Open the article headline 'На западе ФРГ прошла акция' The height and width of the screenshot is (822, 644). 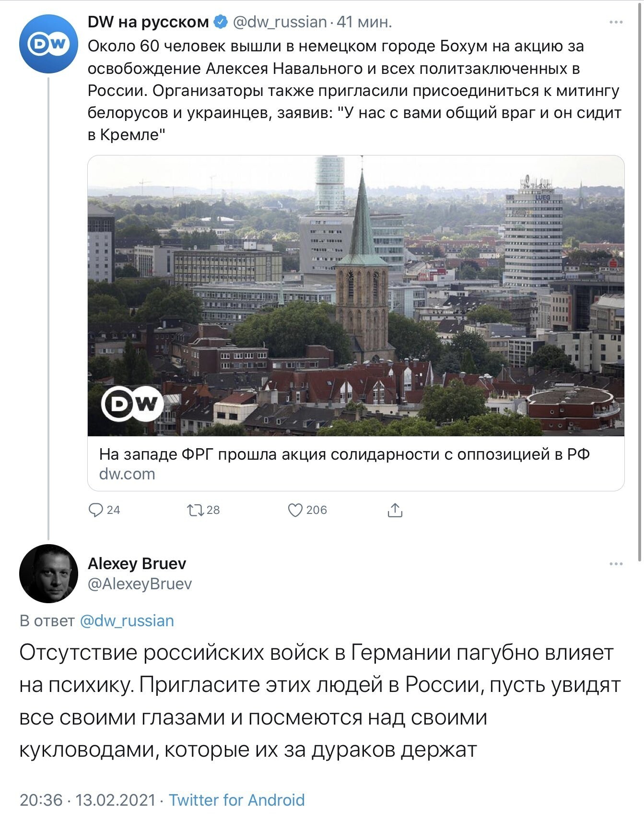(x=344, y=454)
